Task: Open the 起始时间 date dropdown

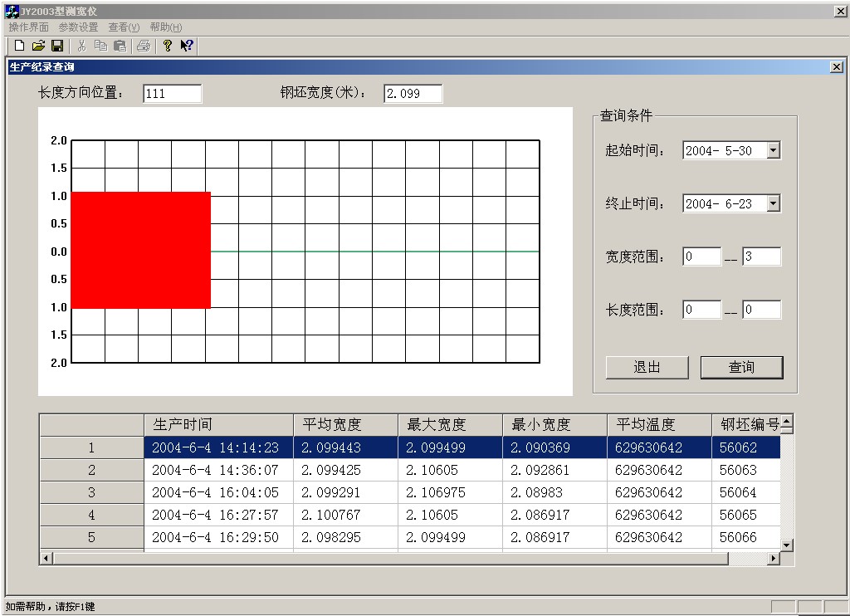Action: click(774, 150)
